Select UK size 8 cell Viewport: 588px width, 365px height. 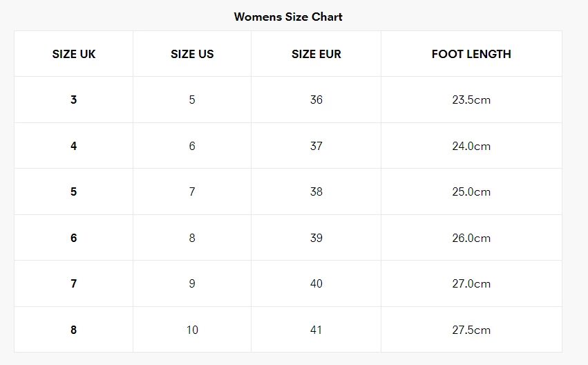click(x=74, y=330)
